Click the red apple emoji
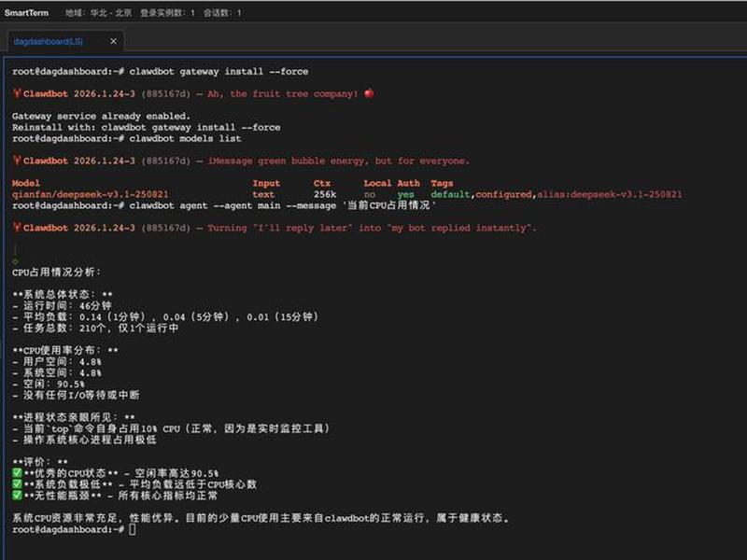747x560 pixels. (369, 93)
